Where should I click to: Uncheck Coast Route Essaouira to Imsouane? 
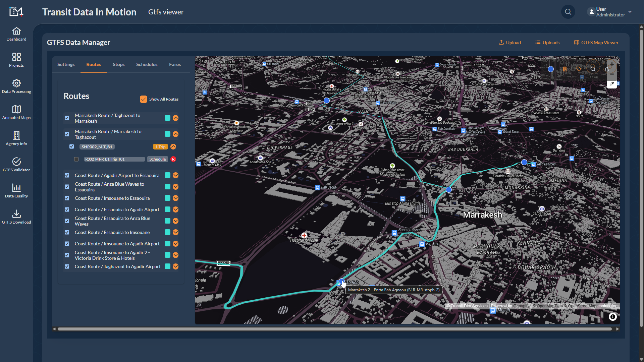click(x=67, y=232)
